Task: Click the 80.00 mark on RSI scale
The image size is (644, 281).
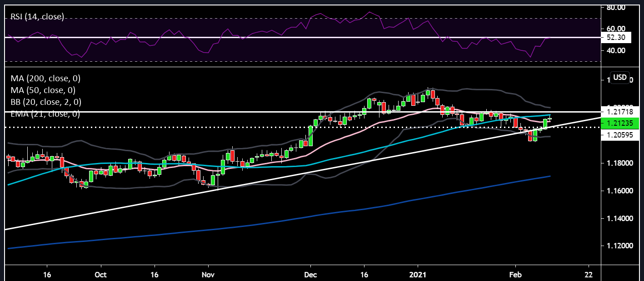Action: tap(617, 8)
